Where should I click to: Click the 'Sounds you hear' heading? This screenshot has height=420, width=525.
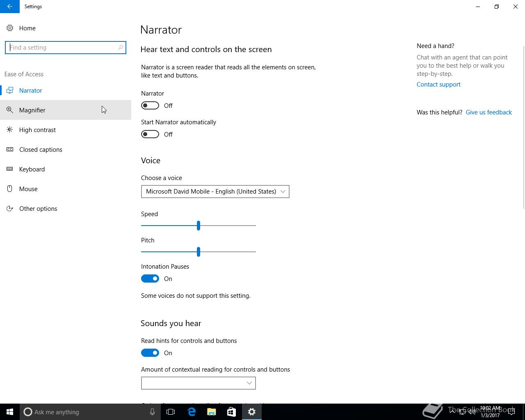[x=171, y=324]
